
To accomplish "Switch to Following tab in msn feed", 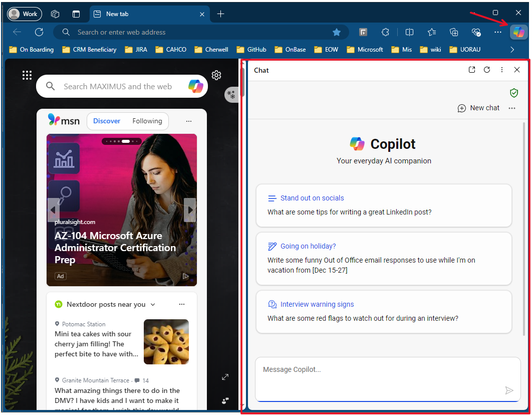I will (147, 121).
